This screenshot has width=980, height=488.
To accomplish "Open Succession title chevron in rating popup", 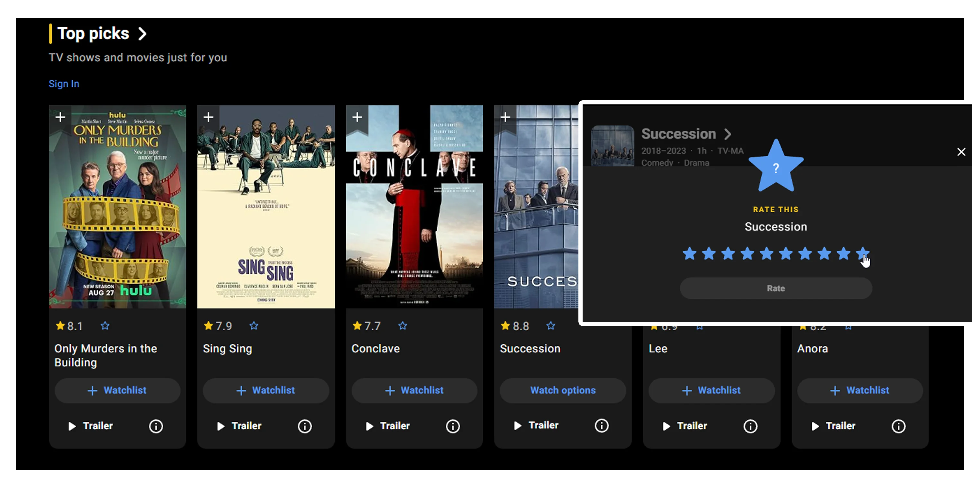I will (x=727, y=134).
